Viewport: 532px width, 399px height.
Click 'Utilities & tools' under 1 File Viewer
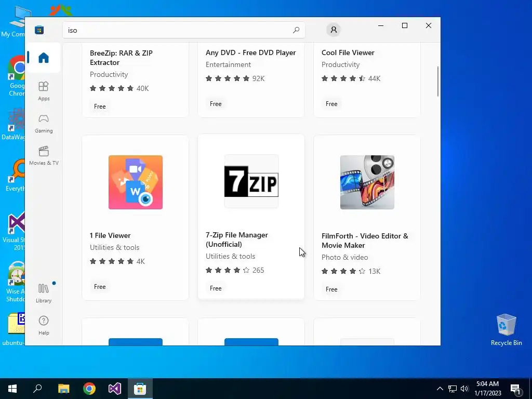pyautogui.click(x=114, y=247)
